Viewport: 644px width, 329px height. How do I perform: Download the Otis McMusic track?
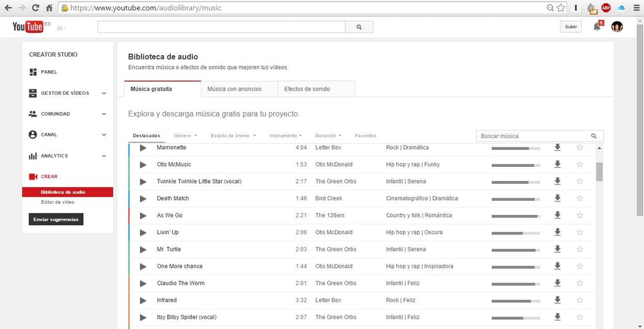click(x=557, y=164)
